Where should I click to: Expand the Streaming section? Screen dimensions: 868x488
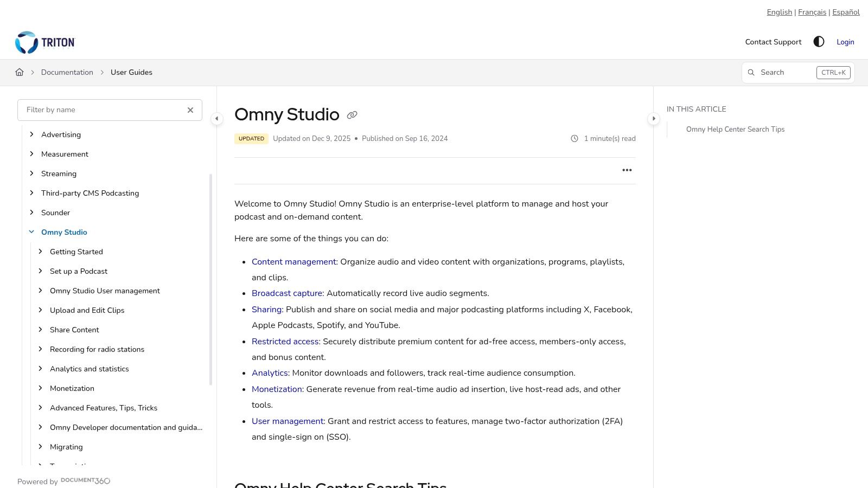click(31, 174)
